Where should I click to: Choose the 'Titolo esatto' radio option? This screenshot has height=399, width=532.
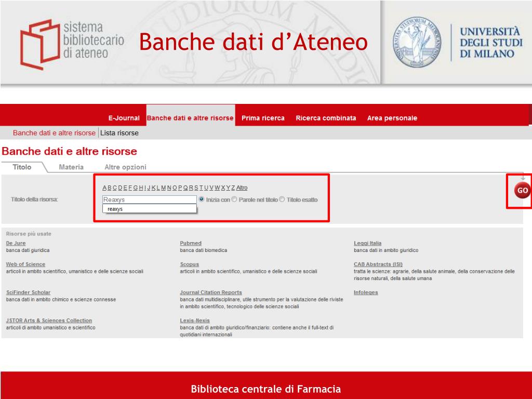(x=282, y=199)
